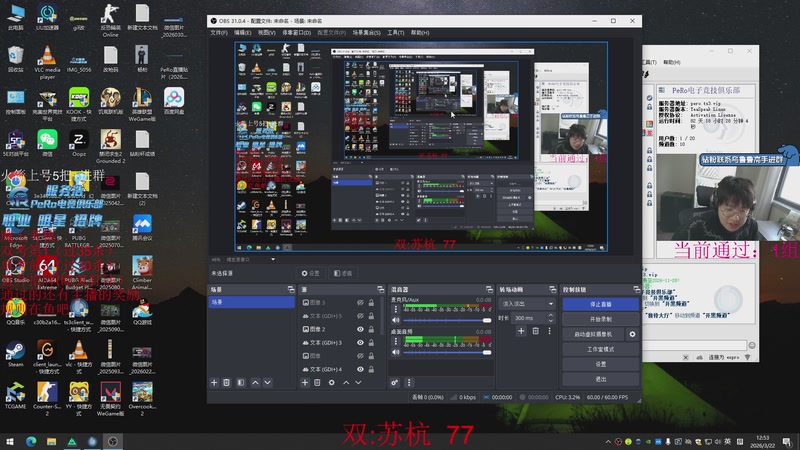
Task: Open the 工具(T) menu
Action: point(395,33)
